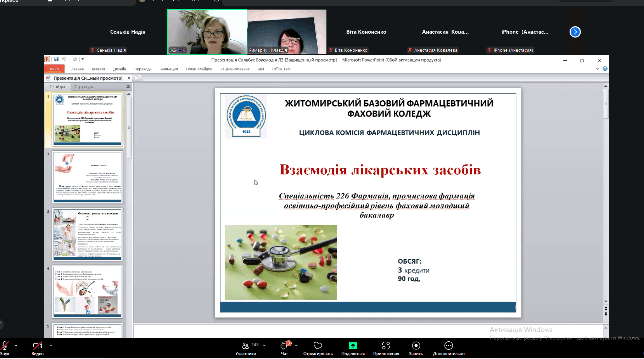Open the Рецензирование ribbon tab
Image resolution: width=644 pixels, height=359 pixels.
point(235,69)
